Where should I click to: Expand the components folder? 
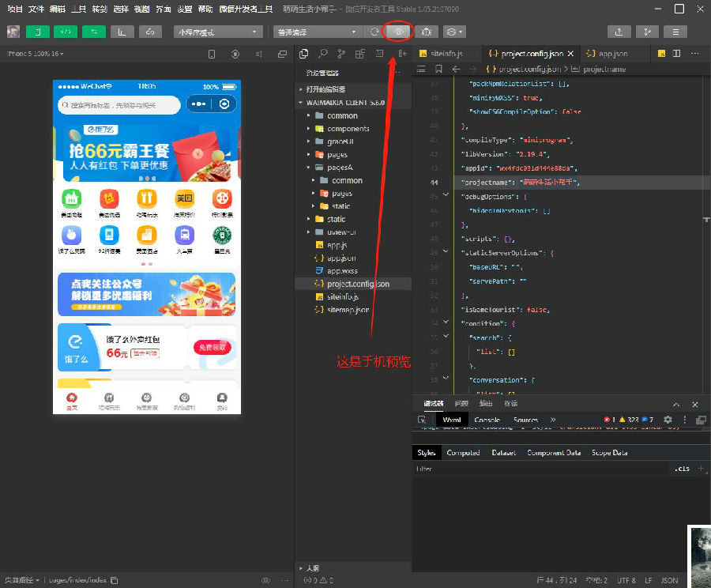click(348, 128)
